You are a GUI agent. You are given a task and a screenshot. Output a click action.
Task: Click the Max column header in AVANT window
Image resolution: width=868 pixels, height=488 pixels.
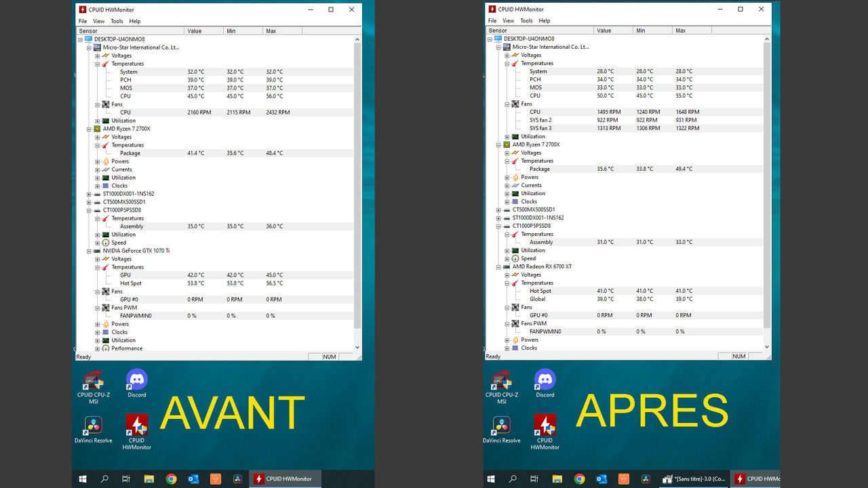pos(283,31)
